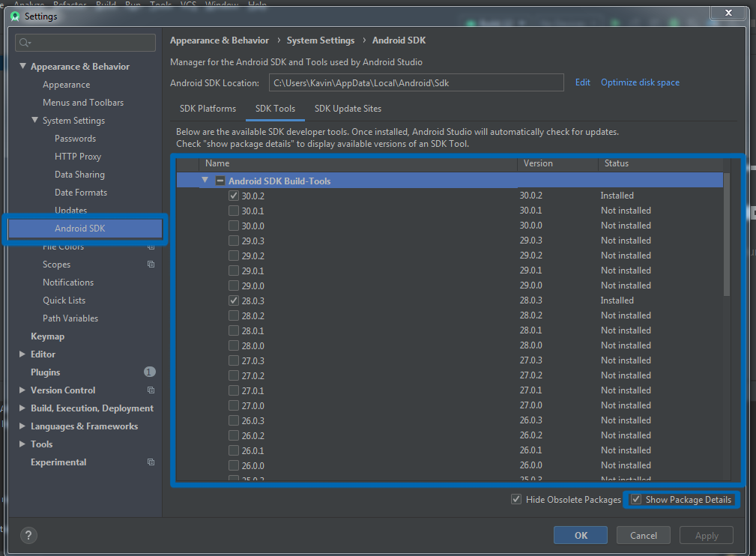
Task: Click Optimize disk space link
Action: [640, 82]
